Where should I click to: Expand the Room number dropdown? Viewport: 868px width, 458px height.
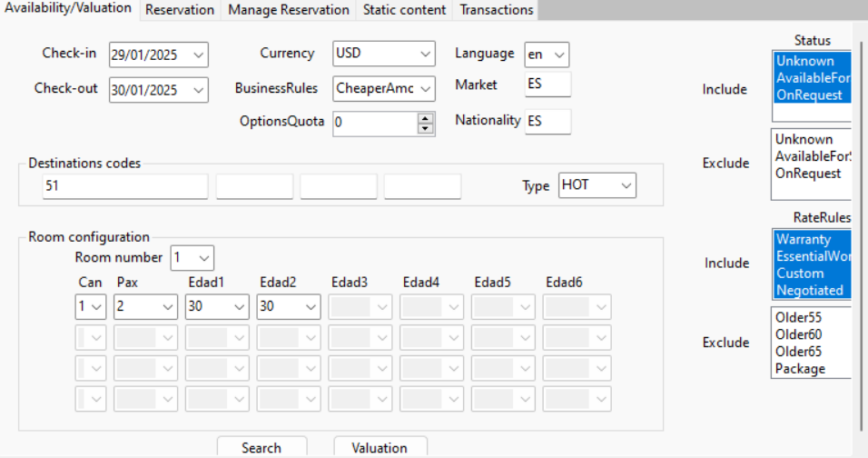(204, 257)
